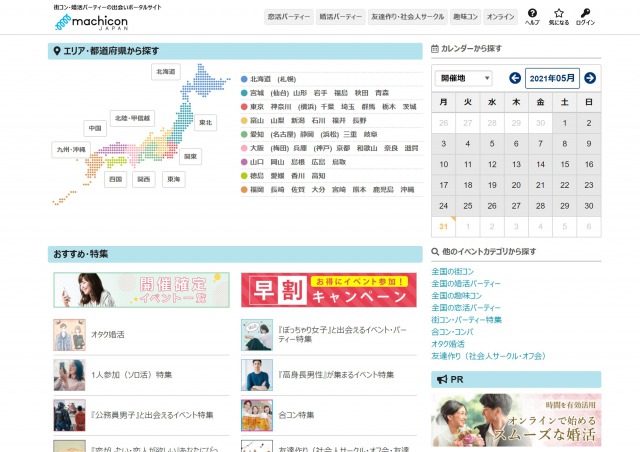This screenshot has height=452, width=640.
Task: Open 『高身長男性』が集まるイベント特集 link
Action: point(336,375)
